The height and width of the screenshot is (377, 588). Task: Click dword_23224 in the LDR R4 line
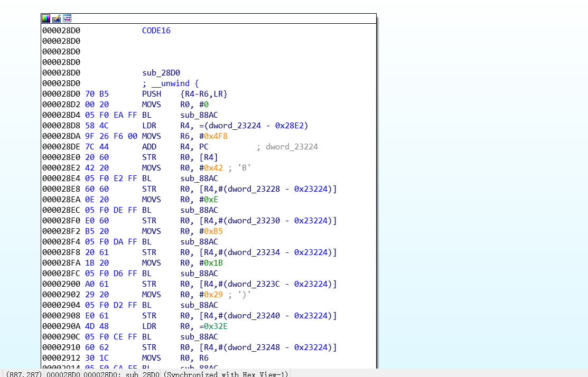click(235, 126)
